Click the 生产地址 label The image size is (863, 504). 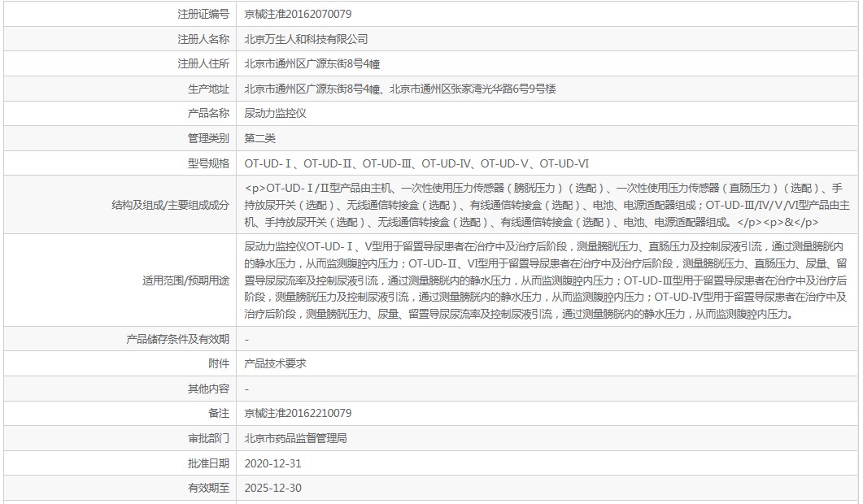pyautogui.click(x=208, y=89)
